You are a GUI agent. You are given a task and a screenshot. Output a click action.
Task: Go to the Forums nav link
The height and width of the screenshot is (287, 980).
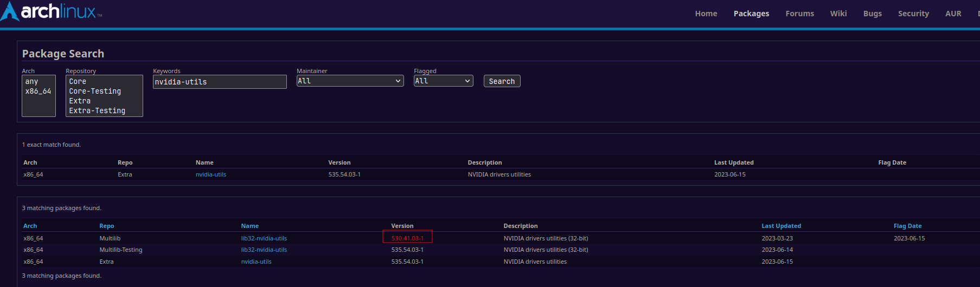pyautogui.click(x=799, y=14)
